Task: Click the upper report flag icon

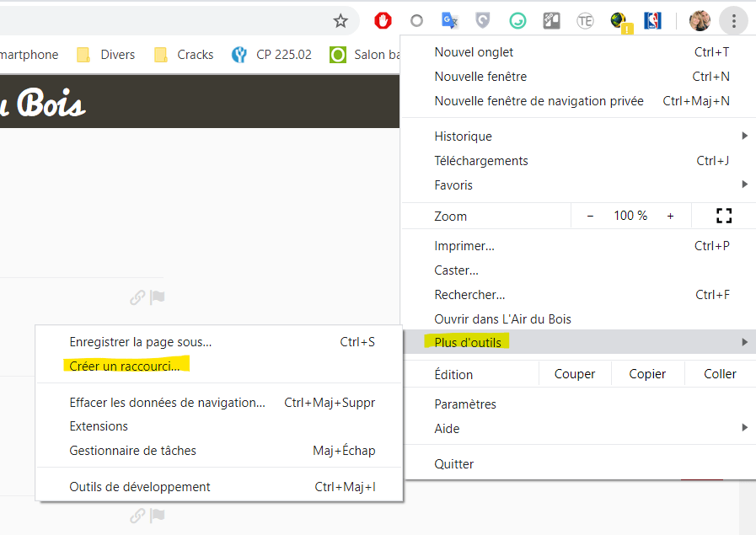Action: tap(157, 297)
